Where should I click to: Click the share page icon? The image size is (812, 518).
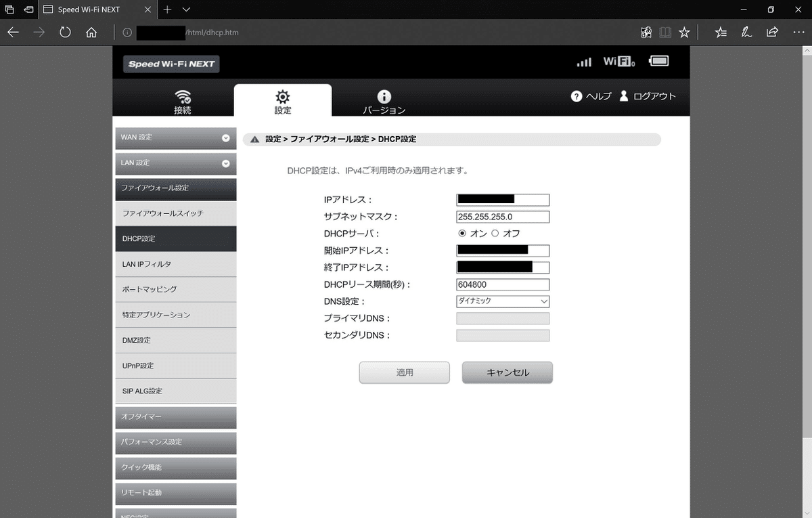click(x=772, y=33)
